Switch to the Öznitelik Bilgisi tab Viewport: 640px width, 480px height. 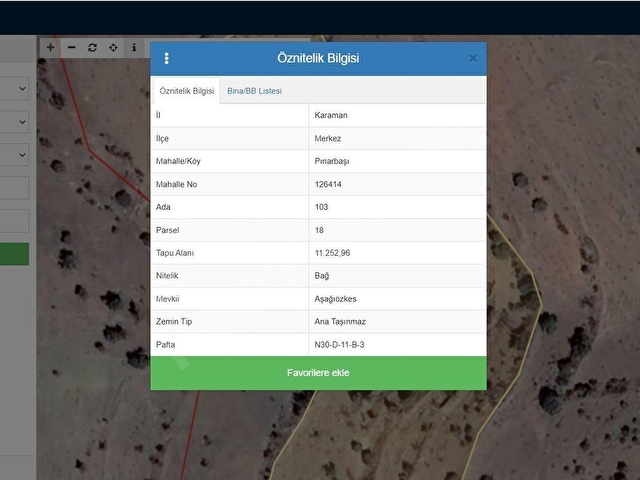click(x=187, y=91)
